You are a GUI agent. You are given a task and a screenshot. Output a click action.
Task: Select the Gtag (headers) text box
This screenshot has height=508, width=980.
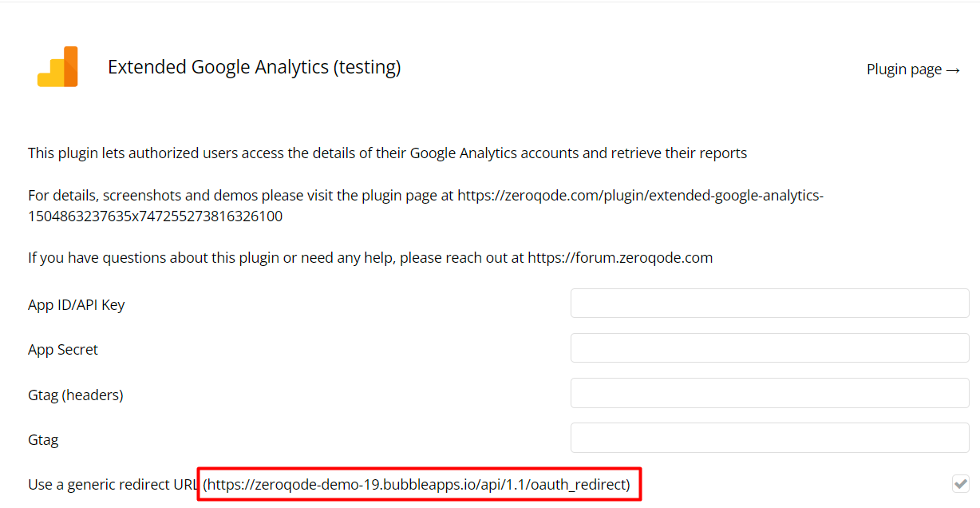[x=769, y=393]
